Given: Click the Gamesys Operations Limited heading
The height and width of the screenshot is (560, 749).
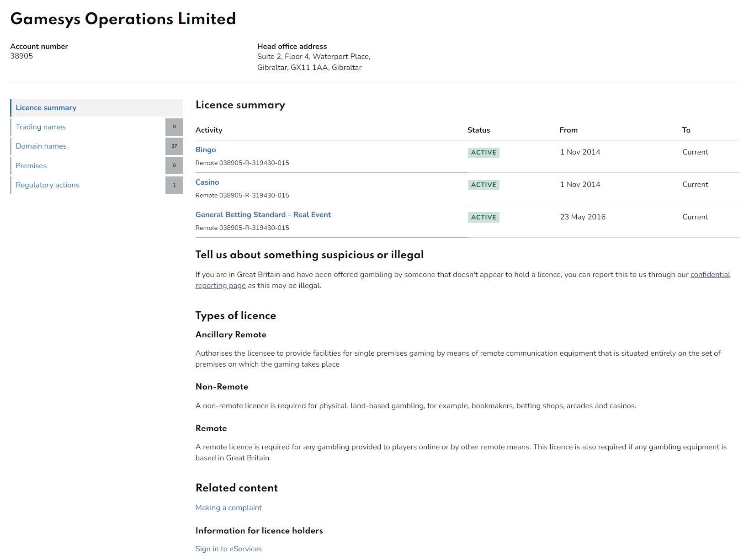Looking at the screenshot, I should pos(123,19).
